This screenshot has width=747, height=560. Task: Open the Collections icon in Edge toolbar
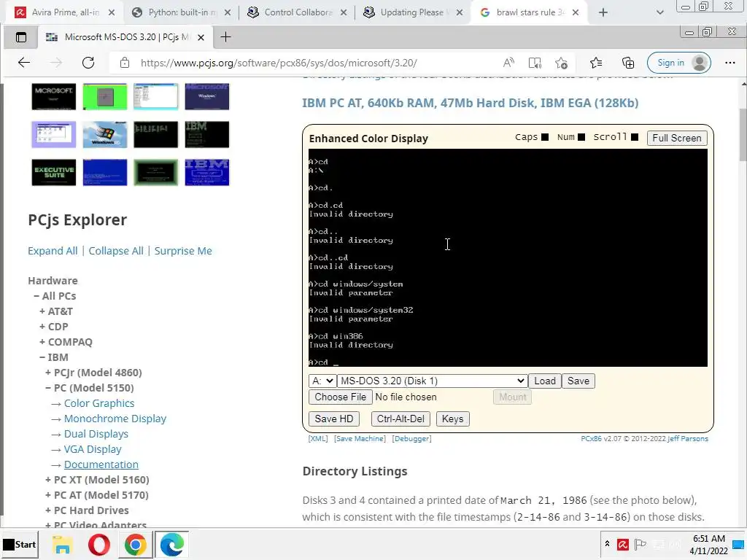point(628,63)
